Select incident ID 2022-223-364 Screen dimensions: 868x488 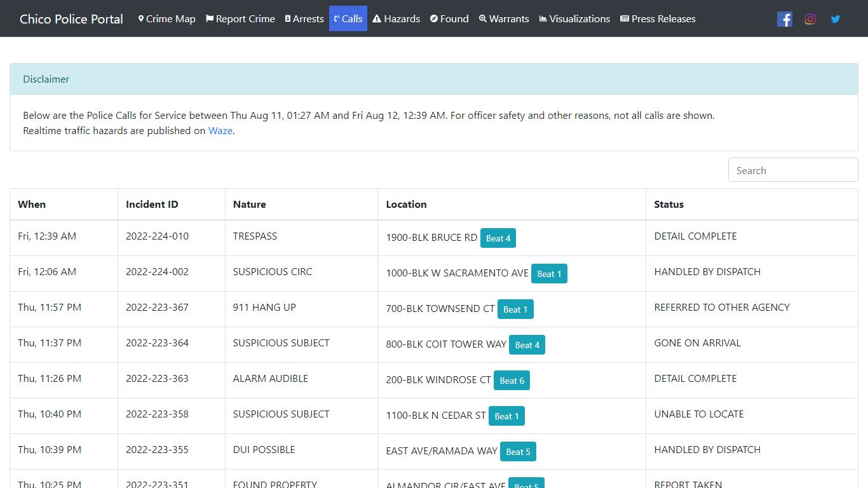pos(157,343)
